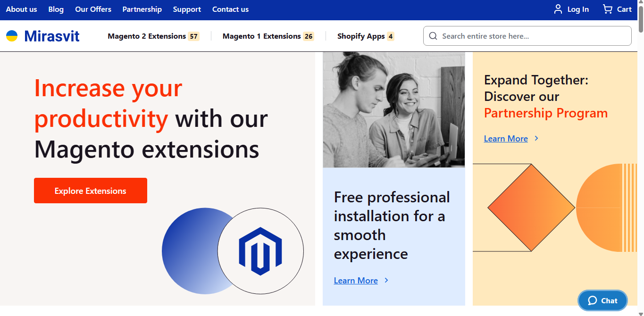Click the Mirasvit logo
The height and width of the screenshot is (316, 644).
[43, 36]
